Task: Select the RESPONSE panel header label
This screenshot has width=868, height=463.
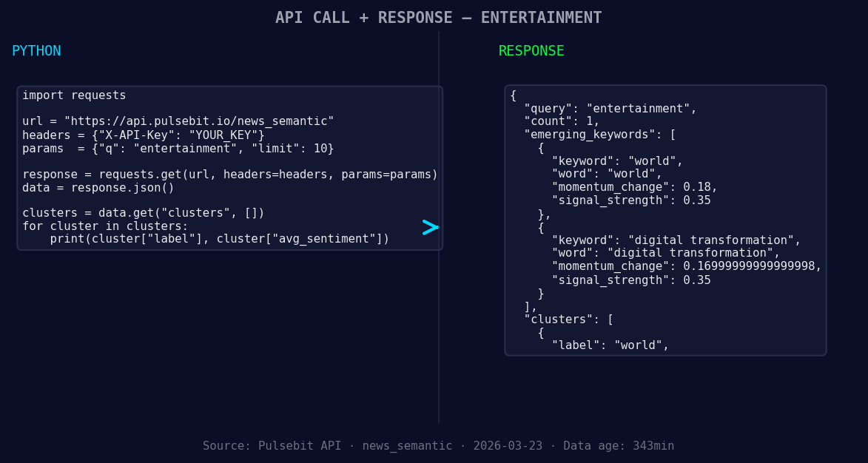Action: pyautogui.click(x=531, y=50)
